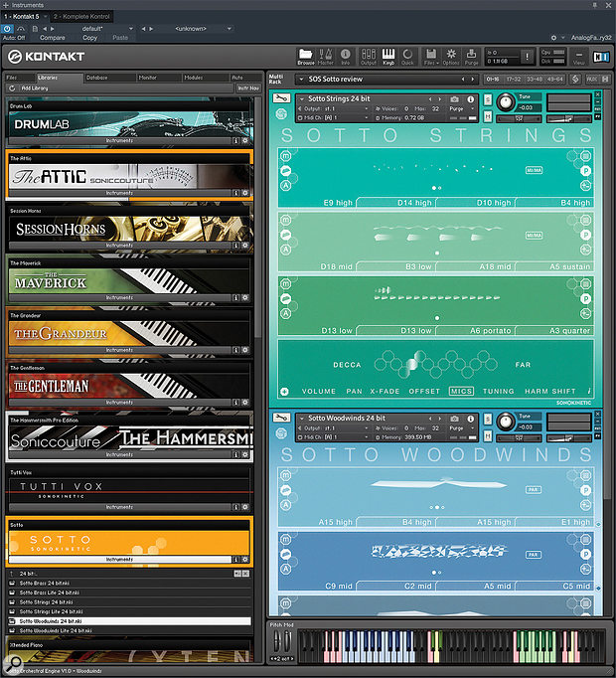The width and height of the screenshot is (616, 678).
Task: Toggle Auto: Off automation mode
Action: (14, 38)
